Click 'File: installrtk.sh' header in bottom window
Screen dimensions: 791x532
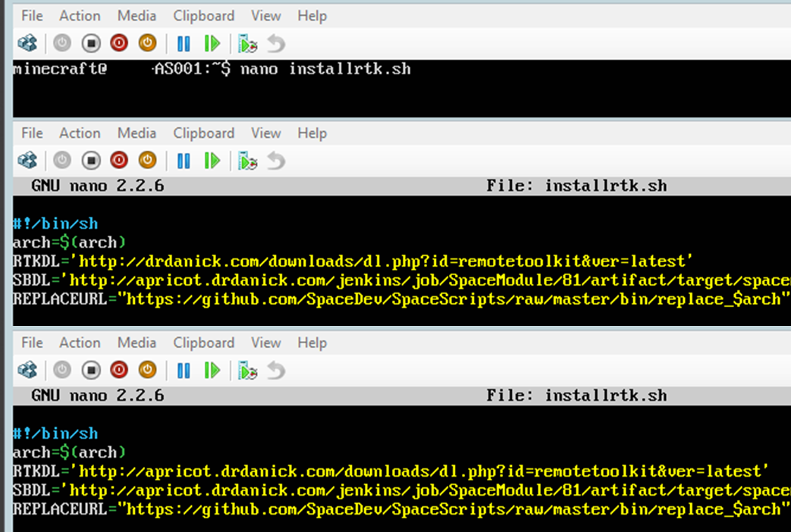point(576,396)
